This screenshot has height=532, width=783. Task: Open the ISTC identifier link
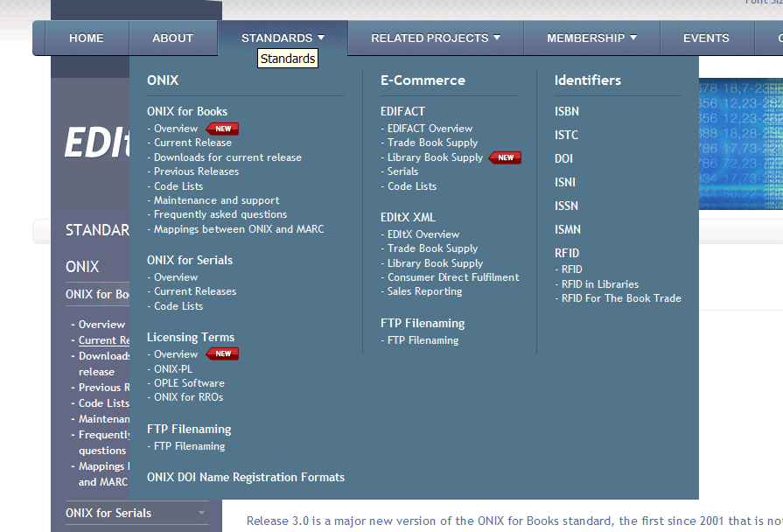point(566,135)
